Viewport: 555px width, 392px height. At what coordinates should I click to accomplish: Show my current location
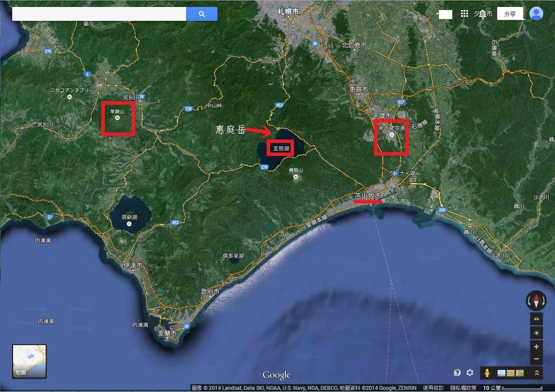[536, 333]
